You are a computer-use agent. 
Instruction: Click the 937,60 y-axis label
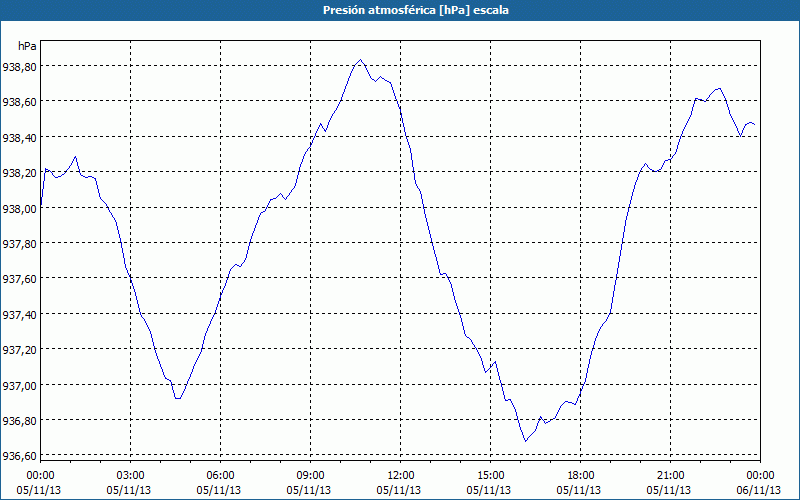point(19,279)
